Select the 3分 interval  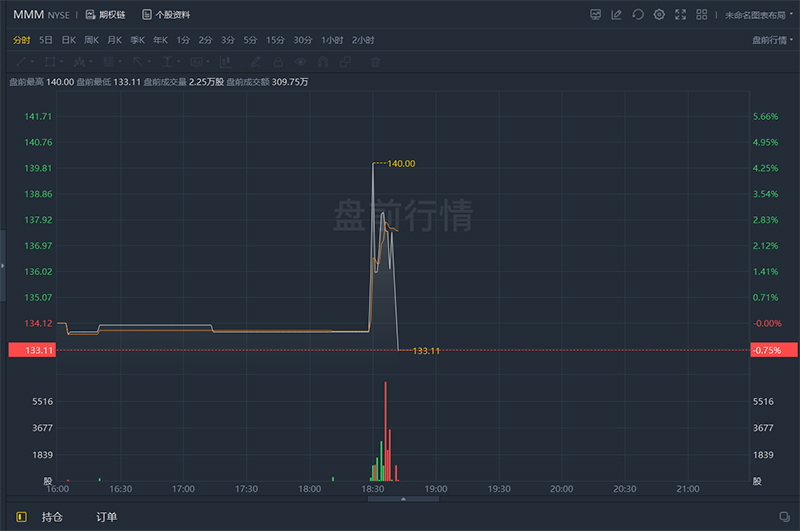228,40
